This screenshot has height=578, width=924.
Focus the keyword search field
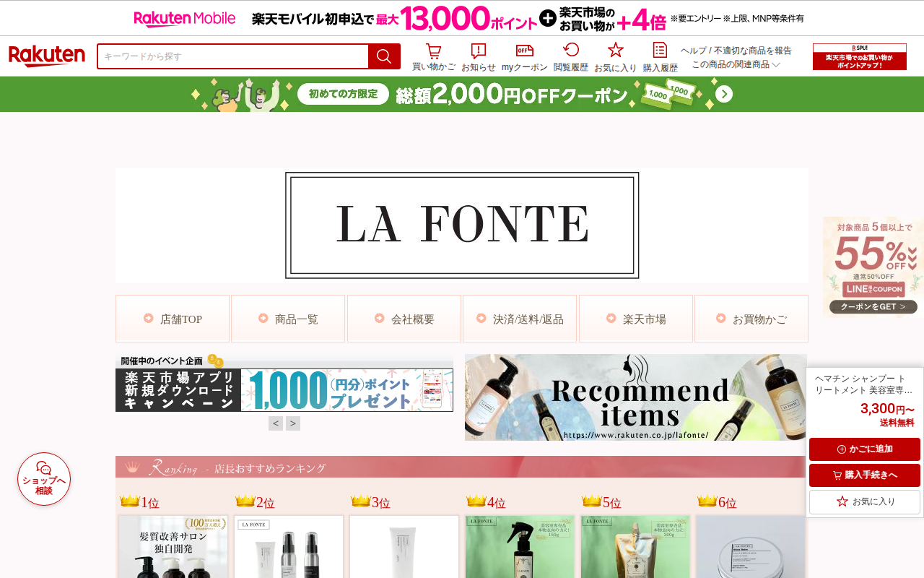(232, 56)
